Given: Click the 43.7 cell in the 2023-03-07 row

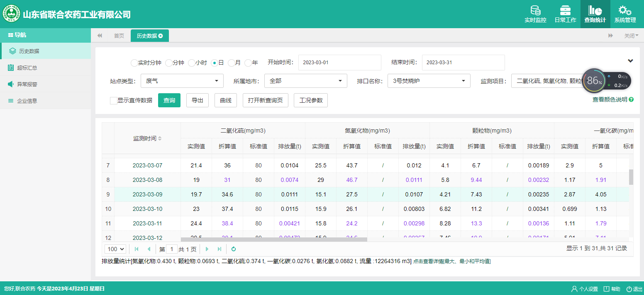Looking at the screenshot, I should pyautogui.click(x=352, y=165).
